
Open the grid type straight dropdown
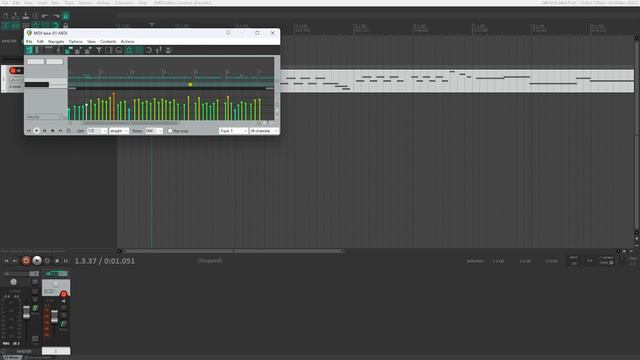click(x=119, y=131)
